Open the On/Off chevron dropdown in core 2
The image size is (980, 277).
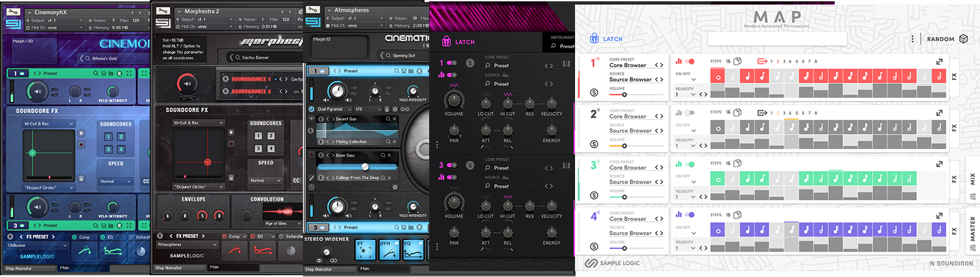(x=694, y=131)
